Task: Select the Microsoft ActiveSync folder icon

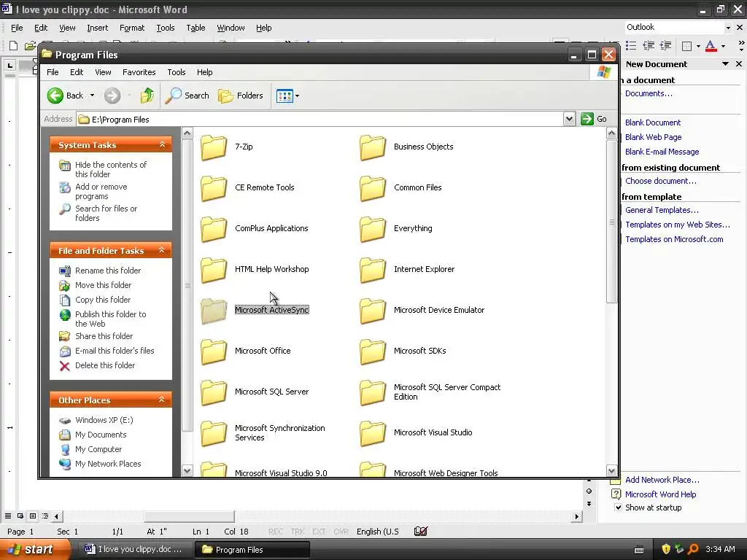Action: click(214, 311)
